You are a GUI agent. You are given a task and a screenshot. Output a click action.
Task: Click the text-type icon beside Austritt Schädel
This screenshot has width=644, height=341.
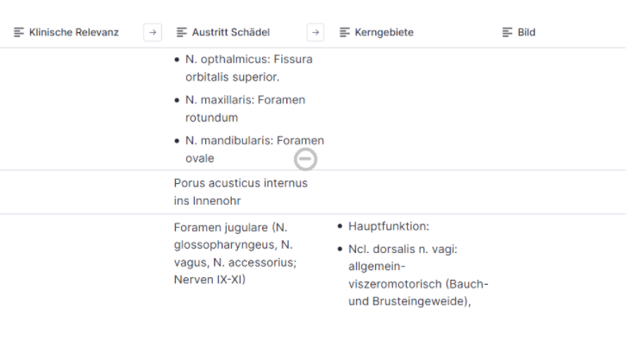point(182,33)
